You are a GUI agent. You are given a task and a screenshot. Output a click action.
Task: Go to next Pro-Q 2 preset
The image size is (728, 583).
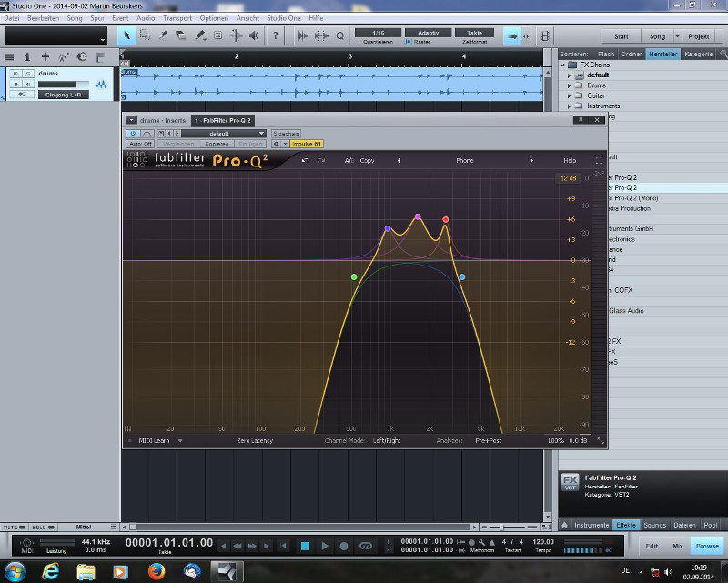point(531,161)
